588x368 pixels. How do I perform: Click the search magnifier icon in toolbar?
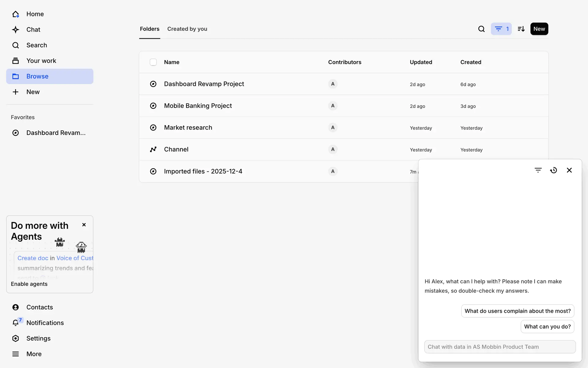481,29
